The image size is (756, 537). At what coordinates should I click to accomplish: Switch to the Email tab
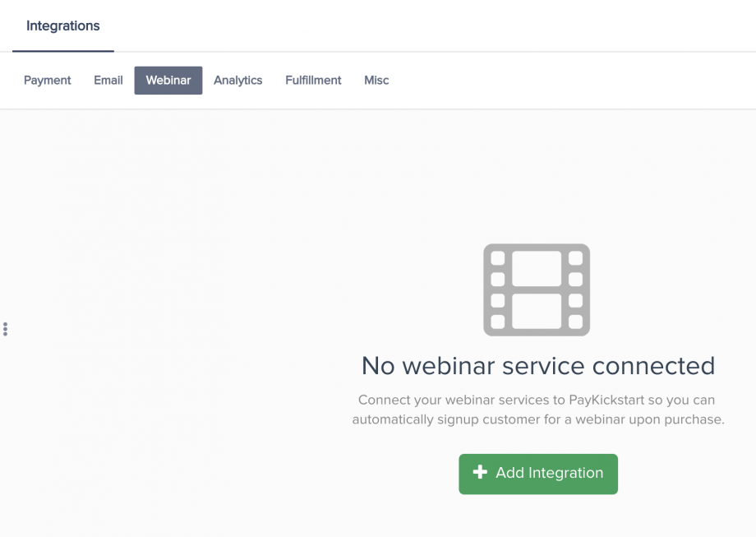point(108,80)
